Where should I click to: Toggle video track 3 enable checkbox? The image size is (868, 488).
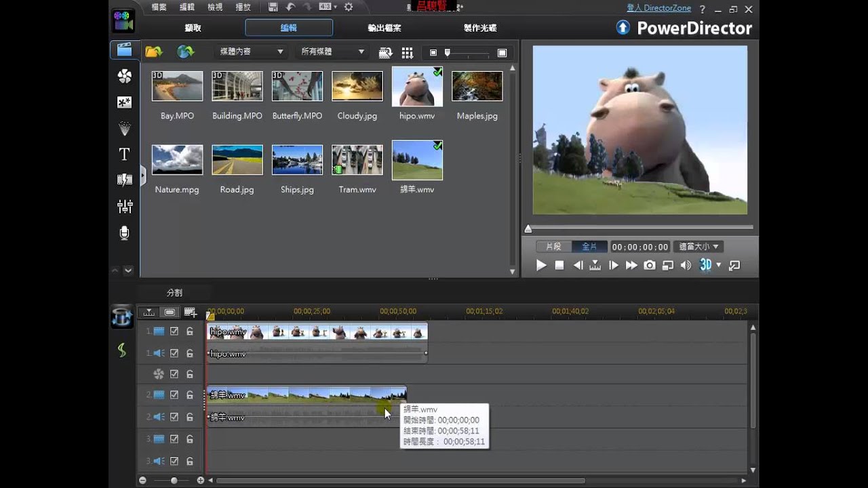[174, 439]
